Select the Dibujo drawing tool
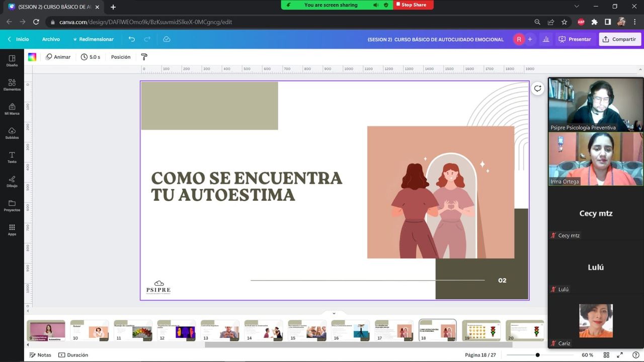The image size is (644, 362). point(12,182)
